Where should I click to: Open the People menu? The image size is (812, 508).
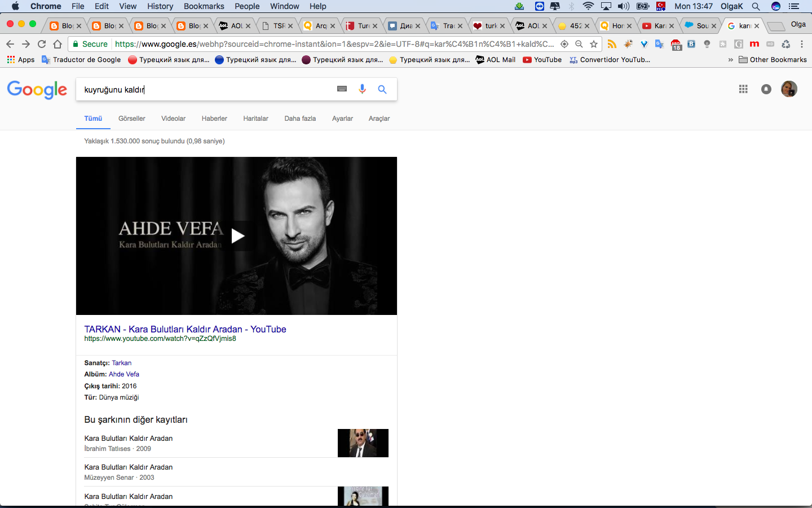(247, 6)
